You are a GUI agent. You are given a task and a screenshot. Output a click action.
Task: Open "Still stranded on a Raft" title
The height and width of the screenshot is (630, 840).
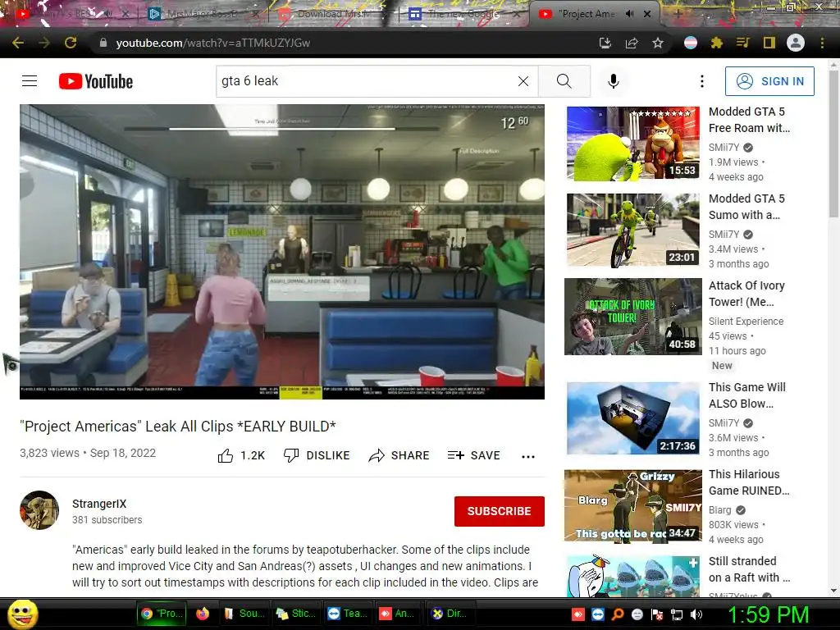750,569
